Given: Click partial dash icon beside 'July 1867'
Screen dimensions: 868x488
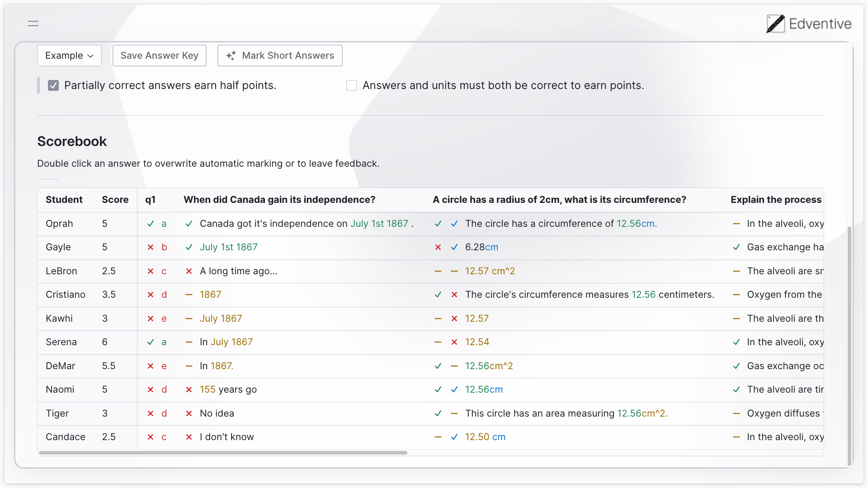Looking at the screenshot, I should [x=189, y=319].
